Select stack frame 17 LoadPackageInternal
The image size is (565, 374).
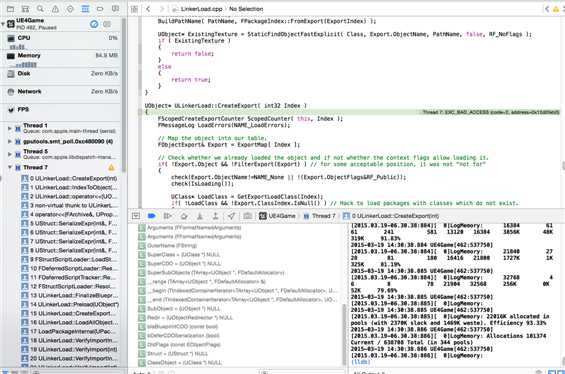(69, 331)
